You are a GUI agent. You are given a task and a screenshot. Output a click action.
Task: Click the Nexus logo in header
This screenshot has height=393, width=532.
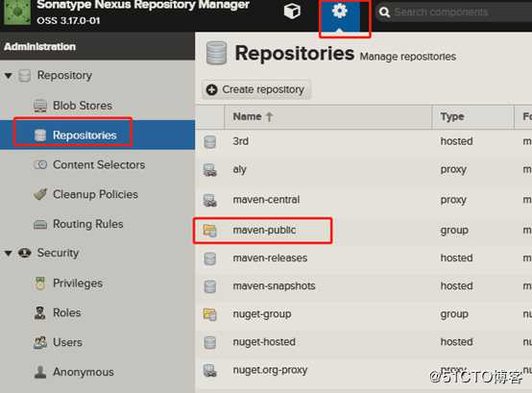[x=17, y=12]
